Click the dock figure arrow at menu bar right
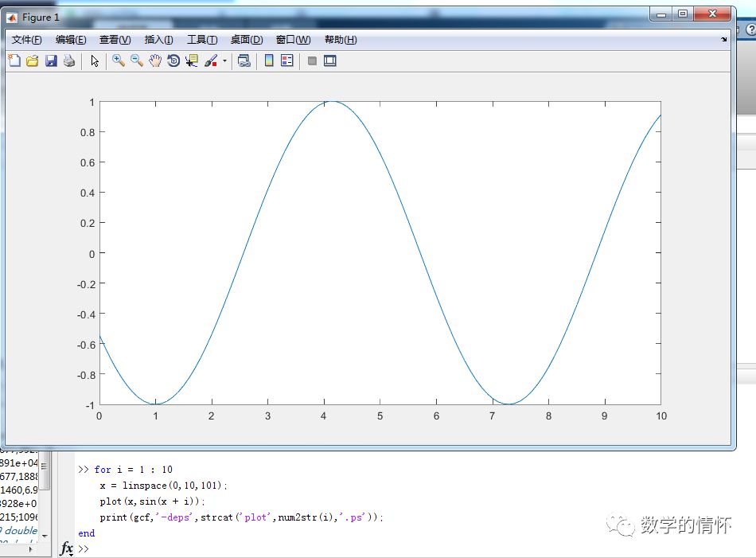Image resolution: width=756 pixels, height=558 pixels. pyautogui.click(x=723, y=40)
